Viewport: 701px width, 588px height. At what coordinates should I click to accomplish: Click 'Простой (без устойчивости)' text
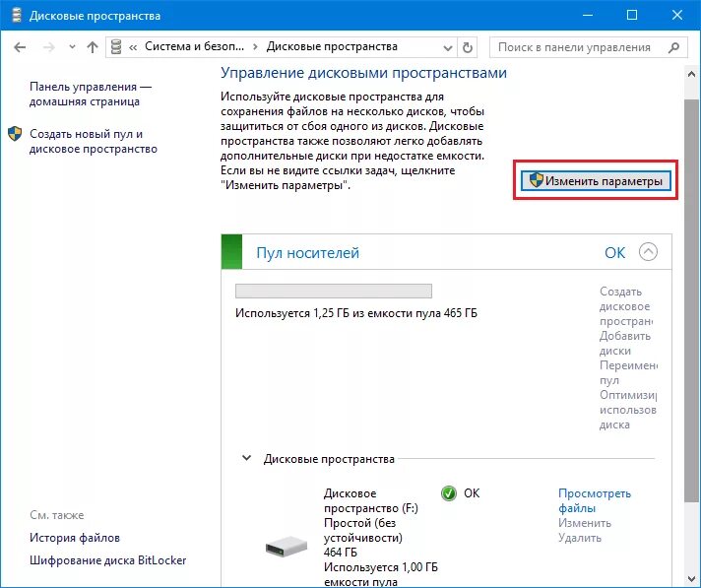point(363,530)
